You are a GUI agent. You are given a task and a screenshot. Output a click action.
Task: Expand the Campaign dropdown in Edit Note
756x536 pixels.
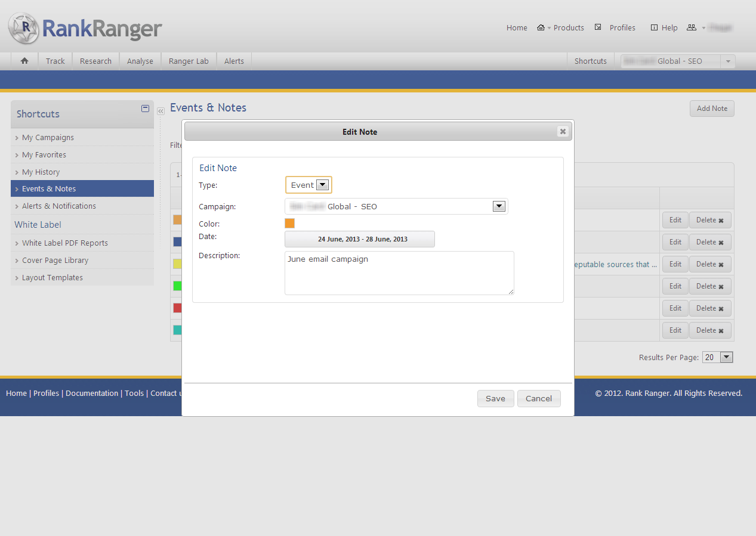click(x=499, y=206)
